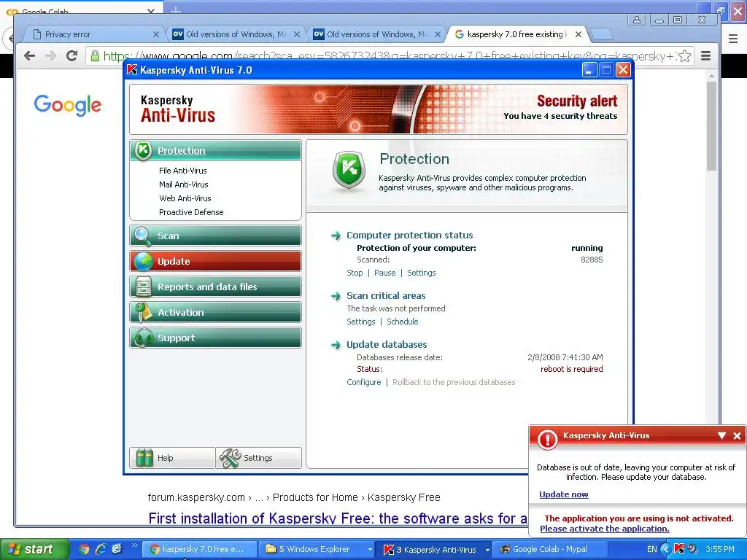This screenshot has width=747, height=560.
Task: Click red exclamation alert icon in notification
Action: (547, 438)
